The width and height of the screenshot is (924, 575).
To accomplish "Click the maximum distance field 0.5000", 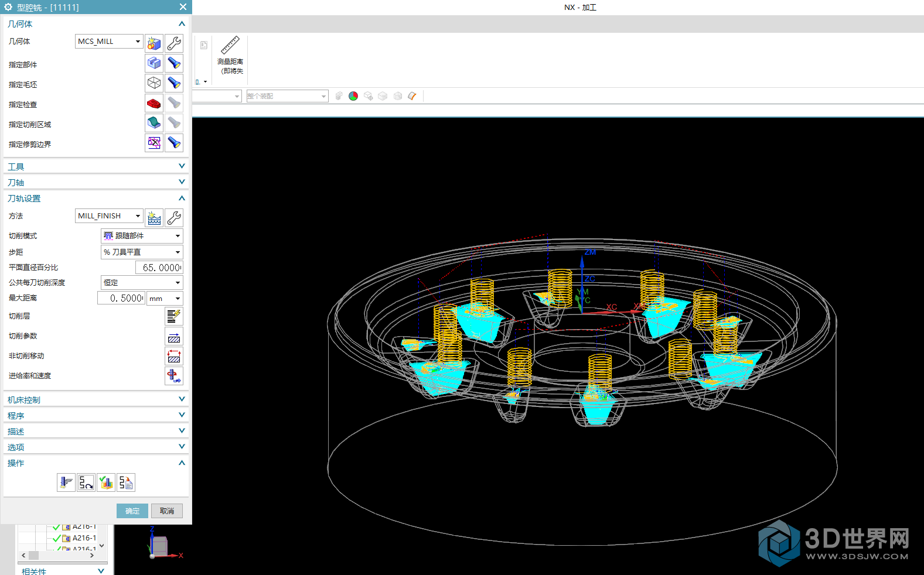I will pyautogui.click(x=121, y=299).
